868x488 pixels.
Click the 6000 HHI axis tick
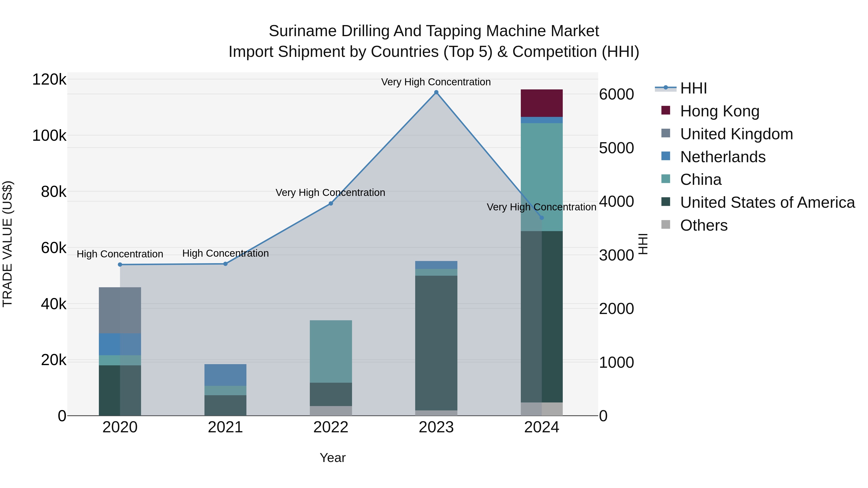[617, 94]
